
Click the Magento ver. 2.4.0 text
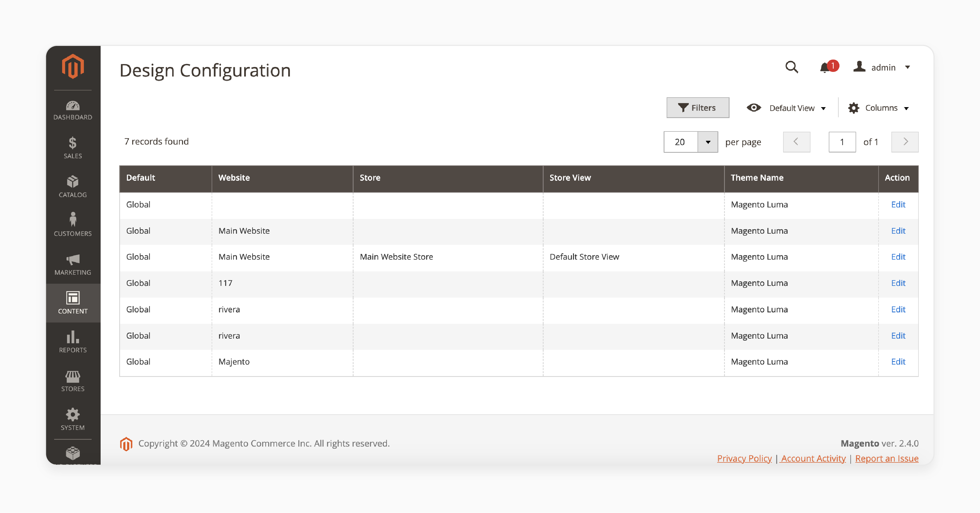point(880,443)
